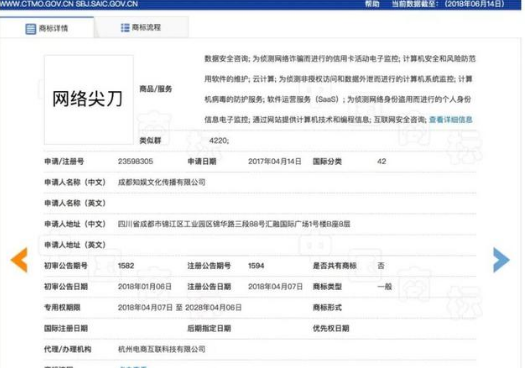Screen dimensions: 525x368
Task: Click the 申请人名称(英文) label
Action: coord(75,203)
